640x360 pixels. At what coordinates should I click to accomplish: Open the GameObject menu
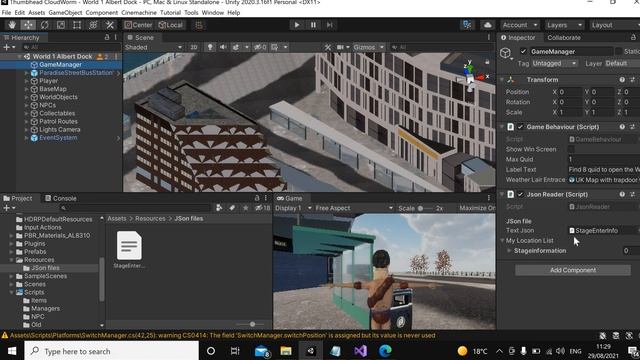point(65,13)
